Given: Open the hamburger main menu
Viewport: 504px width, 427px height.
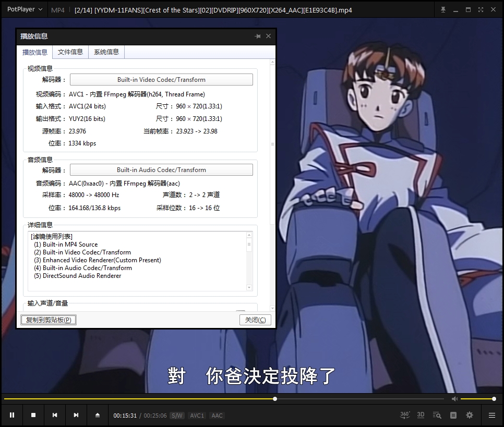Looking at the screenshot, I should point(492,415).
